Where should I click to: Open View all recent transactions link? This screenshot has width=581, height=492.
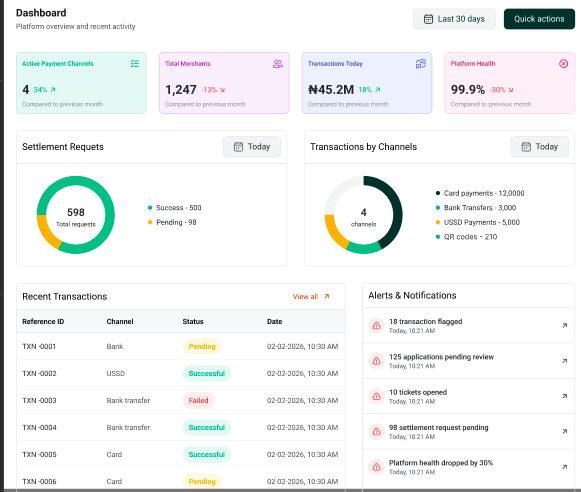(x=311, y=296)
